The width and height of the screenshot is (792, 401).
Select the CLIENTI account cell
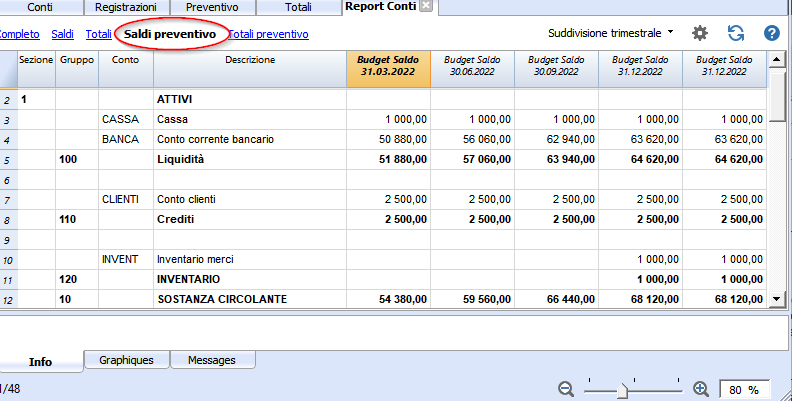tap(126, 199)
